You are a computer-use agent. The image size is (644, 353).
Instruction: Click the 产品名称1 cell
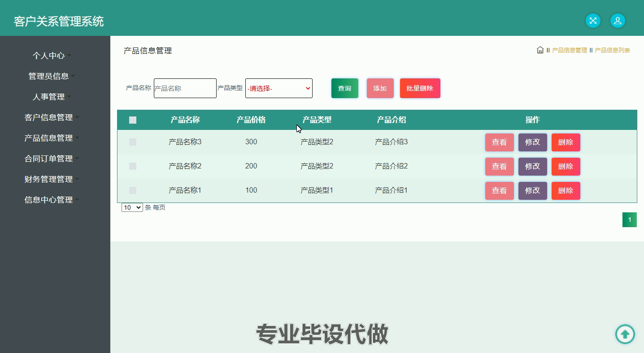coord(185,190)
